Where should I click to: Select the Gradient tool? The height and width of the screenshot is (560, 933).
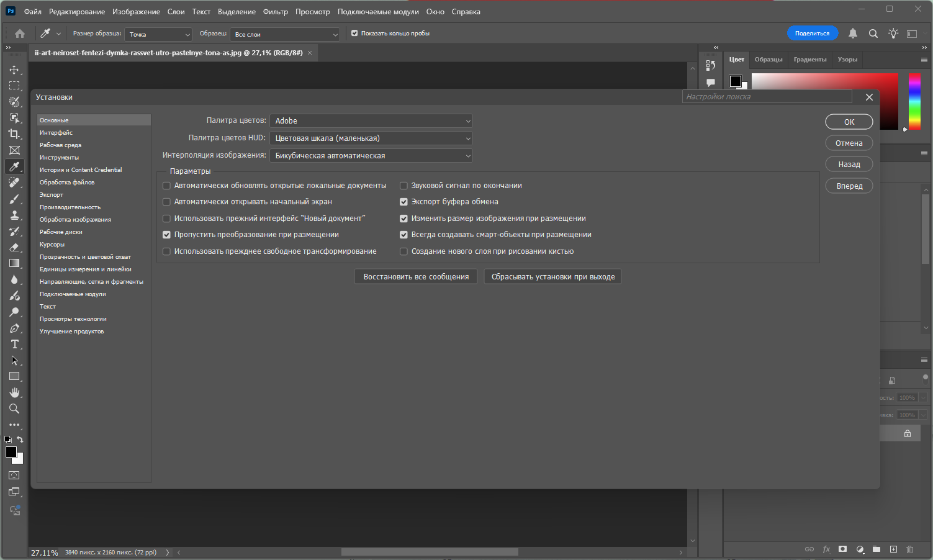14,263
